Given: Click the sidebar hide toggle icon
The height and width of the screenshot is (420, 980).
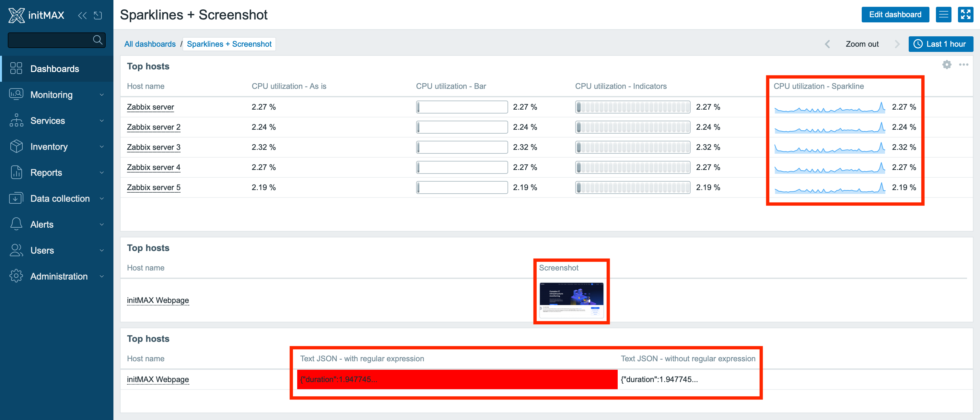Looking at the screenshot, I should (x=98, y=16).
